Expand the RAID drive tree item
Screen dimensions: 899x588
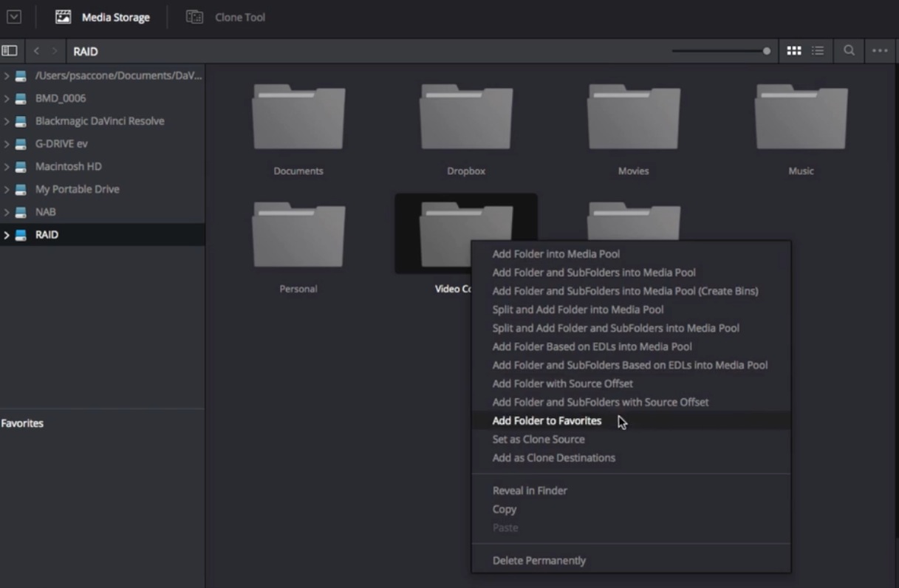pyautogui.click(x=7, y=235)
